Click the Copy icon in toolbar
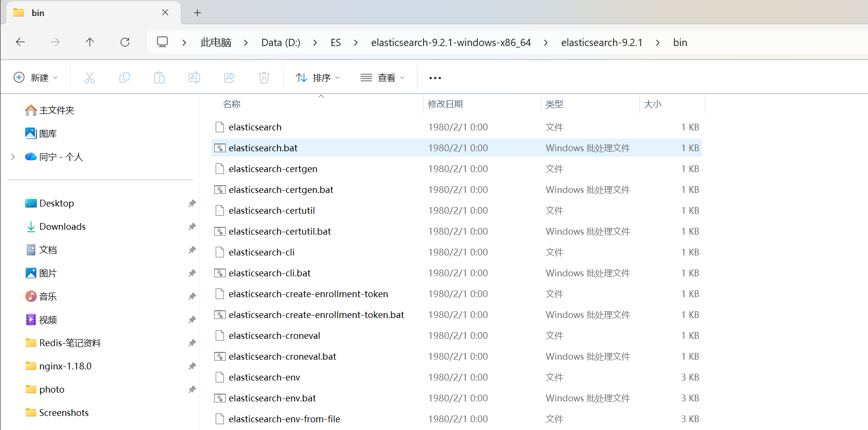 click(125, 78)
